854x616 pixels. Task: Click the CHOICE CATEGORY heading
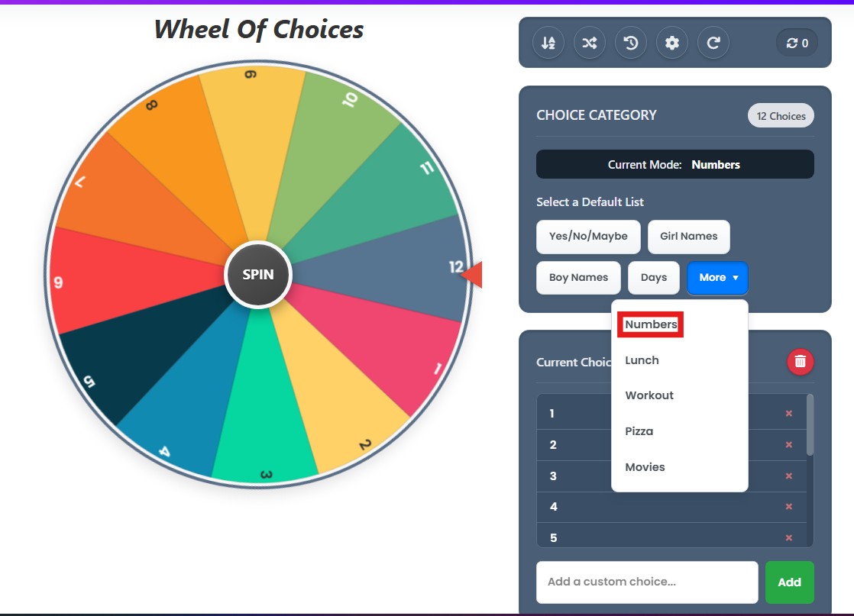tap(597, 115)
